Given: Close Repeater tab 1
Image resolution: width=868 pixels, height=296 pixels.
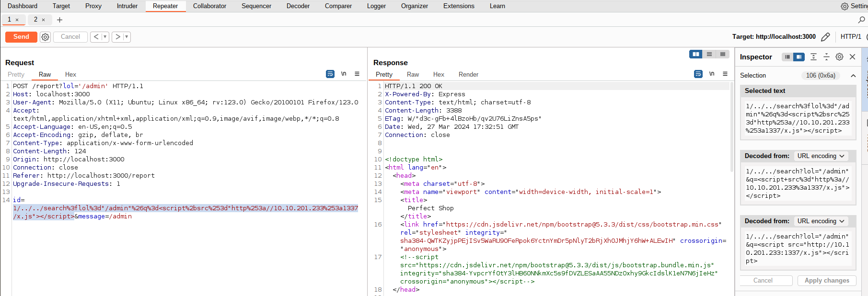Looking at the screenshot, I should (x=17, y=20).
